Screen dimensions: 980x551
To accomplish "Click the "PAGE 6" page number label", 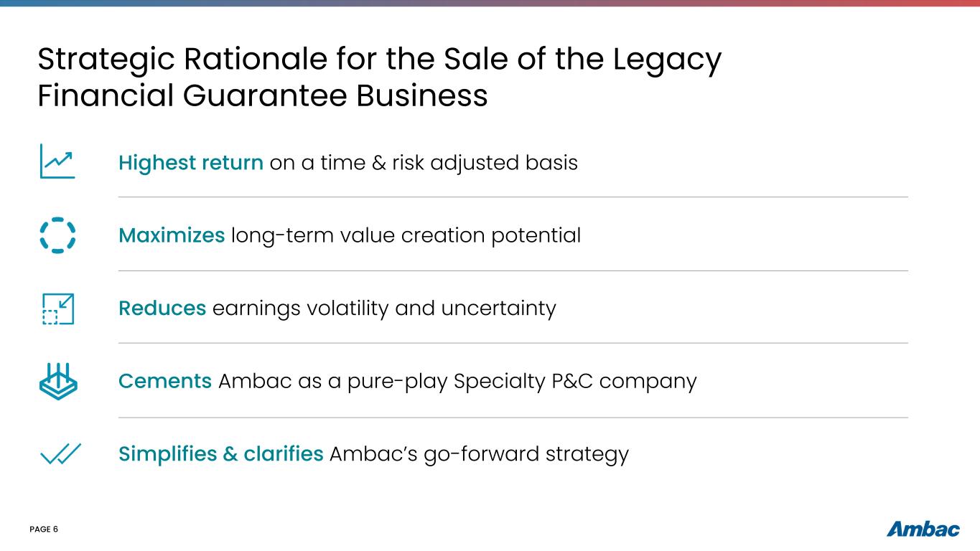I will pyautogui.click(x=44, y=529).
